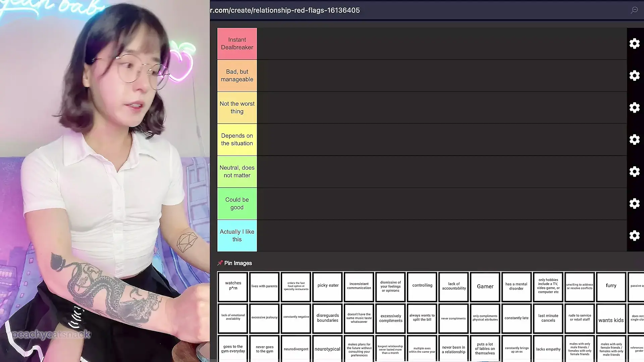Choose the 'picky eater' tile

pos(328,287)
